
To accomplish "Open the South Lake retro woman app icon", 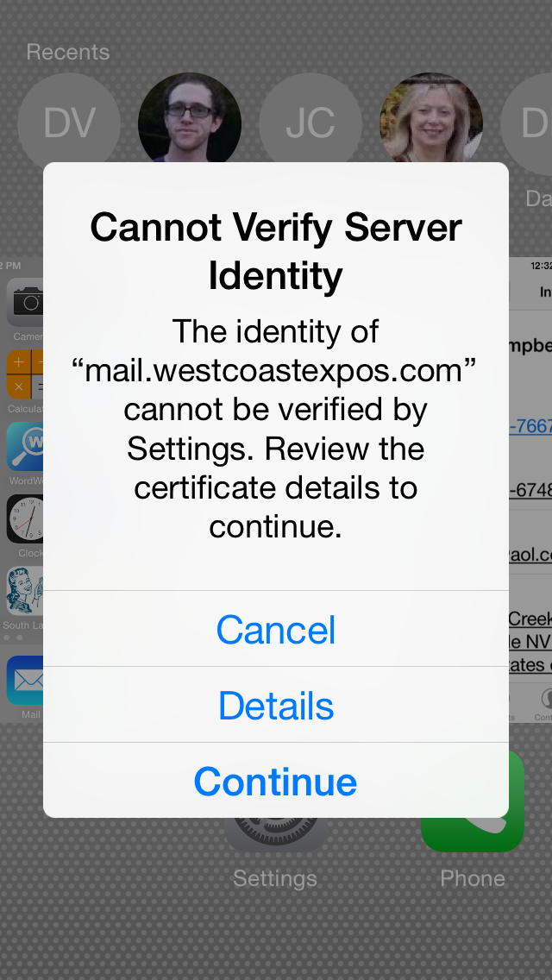I will [25, 591].
